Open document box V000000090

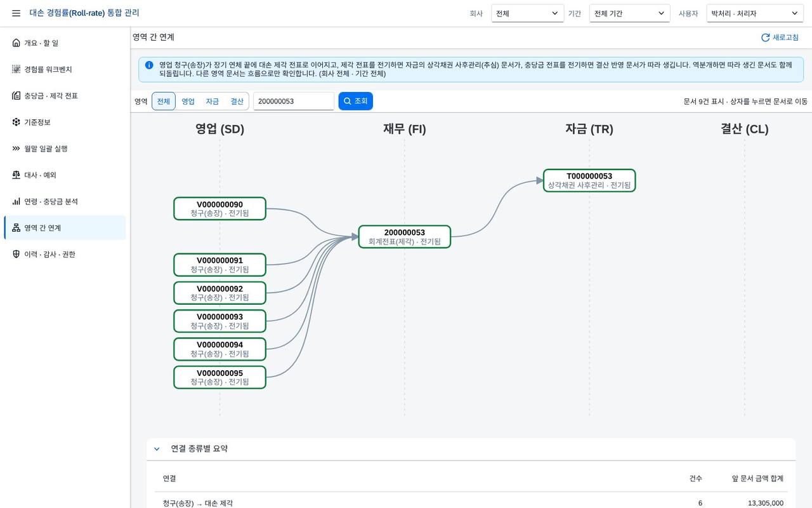219,208
